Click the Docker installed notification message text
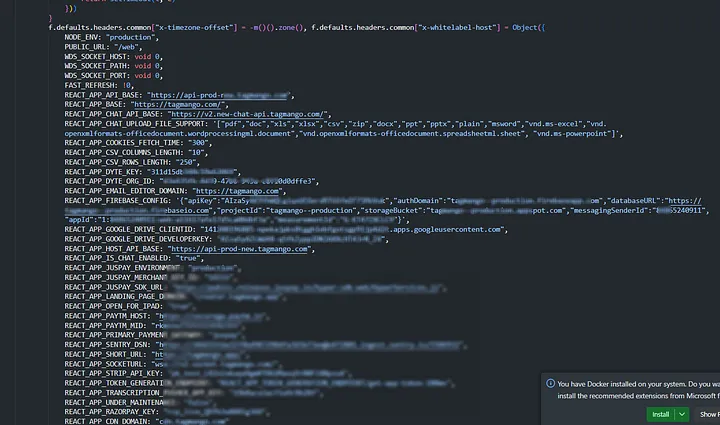This screenshot has width=720, height=425. (638, 390)
